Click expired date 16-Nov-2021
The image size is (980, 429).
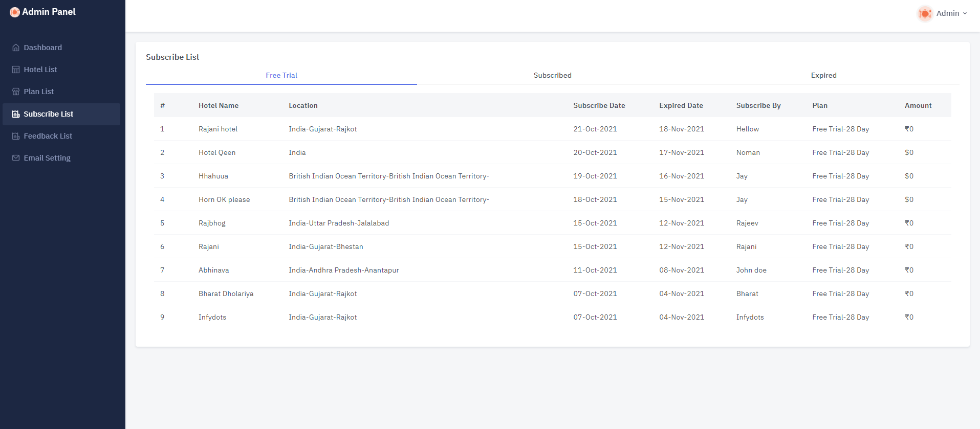(x=682, y=176)
